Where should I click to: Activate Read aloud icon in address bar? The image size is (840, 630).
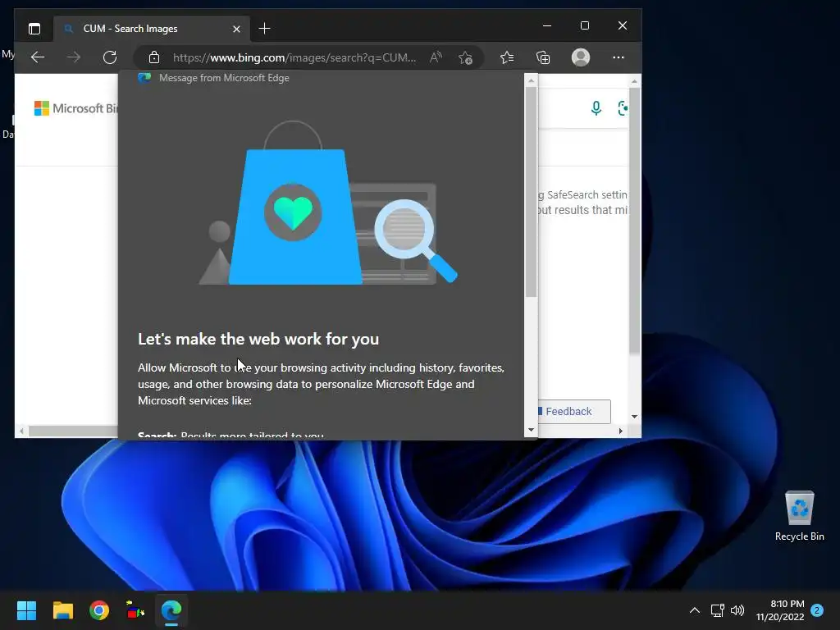(x=436, y=57)
